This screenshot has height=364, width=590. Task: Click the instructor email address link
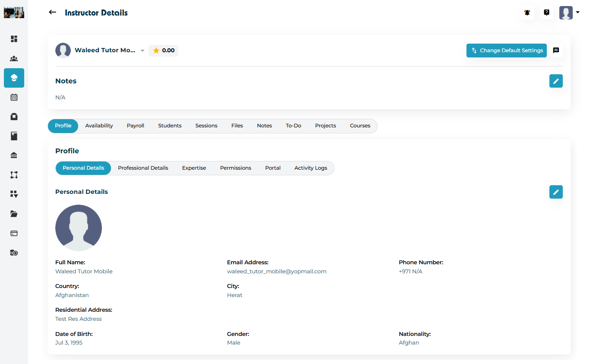tap(276, 272)
